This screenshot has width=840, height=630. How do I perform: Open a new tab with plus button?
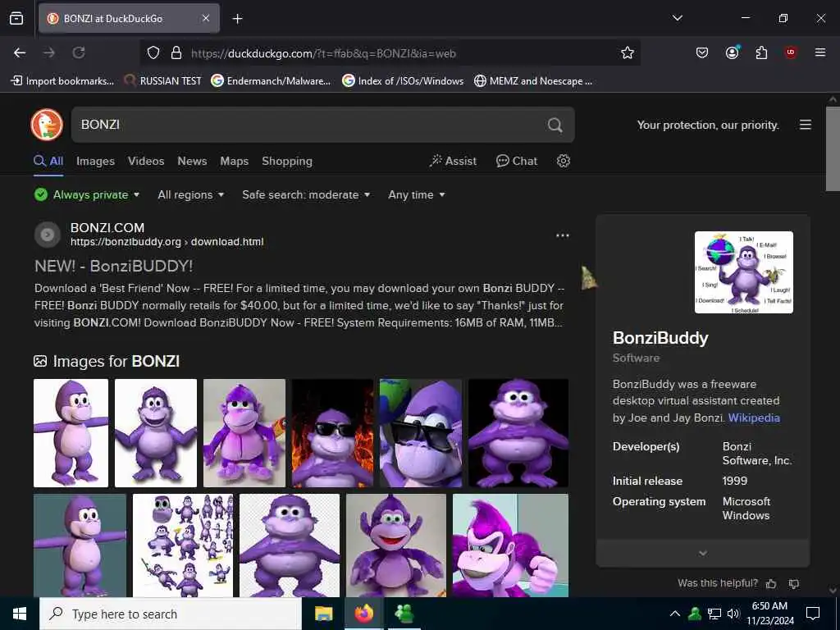tap(237, 19)
